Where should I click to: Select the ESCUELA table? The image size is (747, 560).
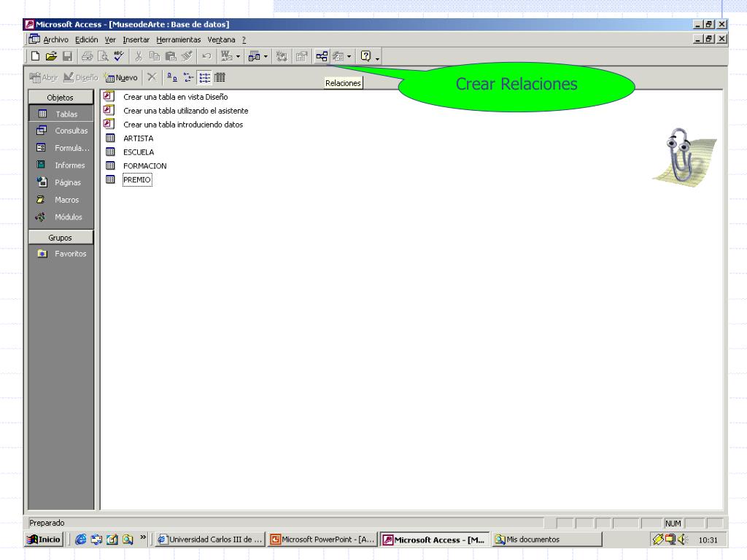click(139, 152)
